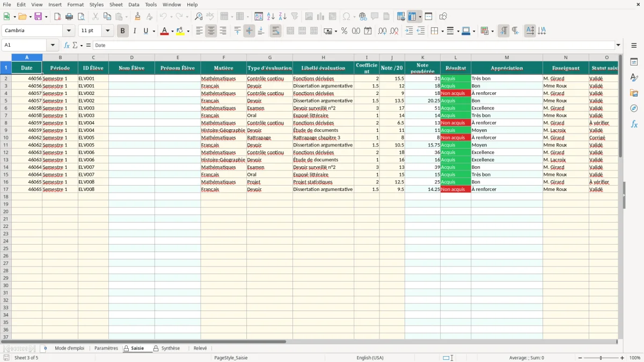Toggle Italic formatting
The height and width of the screenshot is (362, 644).
point(134,31)
